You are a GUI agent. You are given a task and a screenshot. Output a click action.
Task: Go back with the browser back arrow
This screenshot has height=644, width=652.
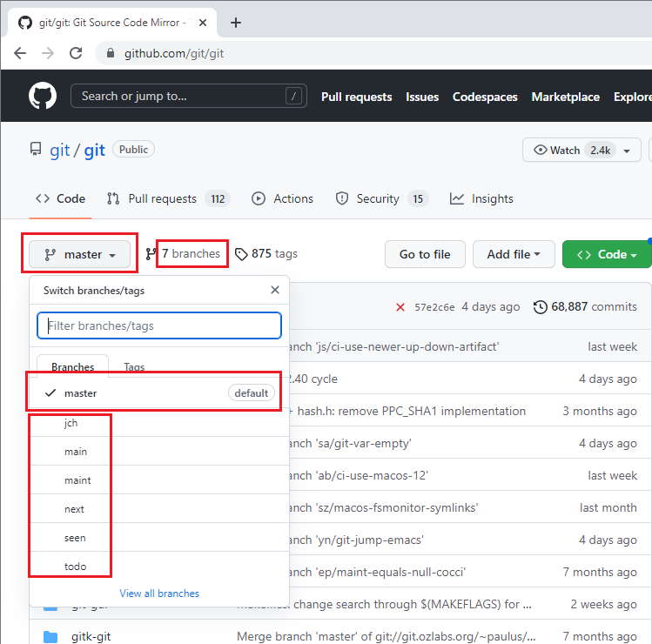click(x=20, y=53)
